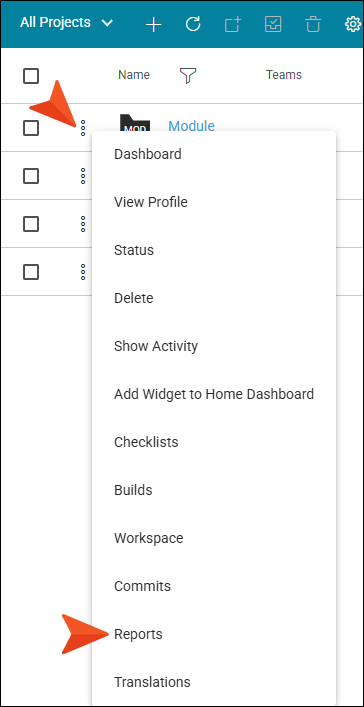The width and height of the screenshot is (364, 707).
Task: Choose Add Widget to Home Dashboard
Action: [214, 394]
